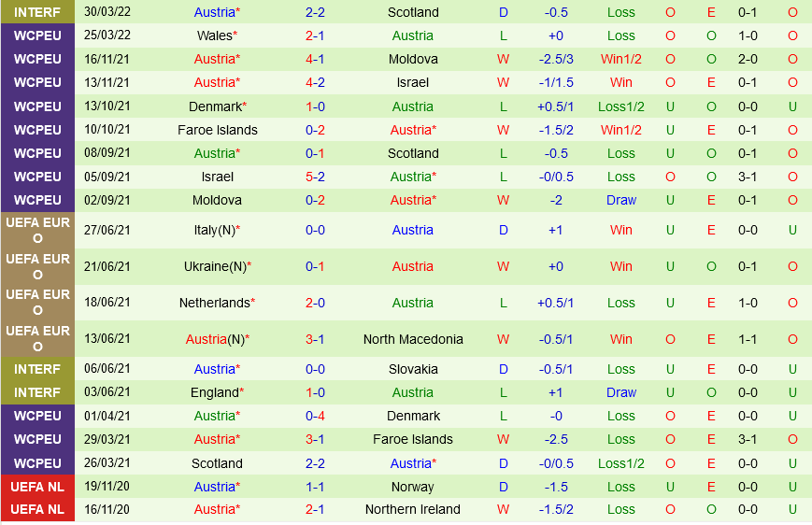Select the Netherlands team link
812x525 pixels.
coord(213,303)
